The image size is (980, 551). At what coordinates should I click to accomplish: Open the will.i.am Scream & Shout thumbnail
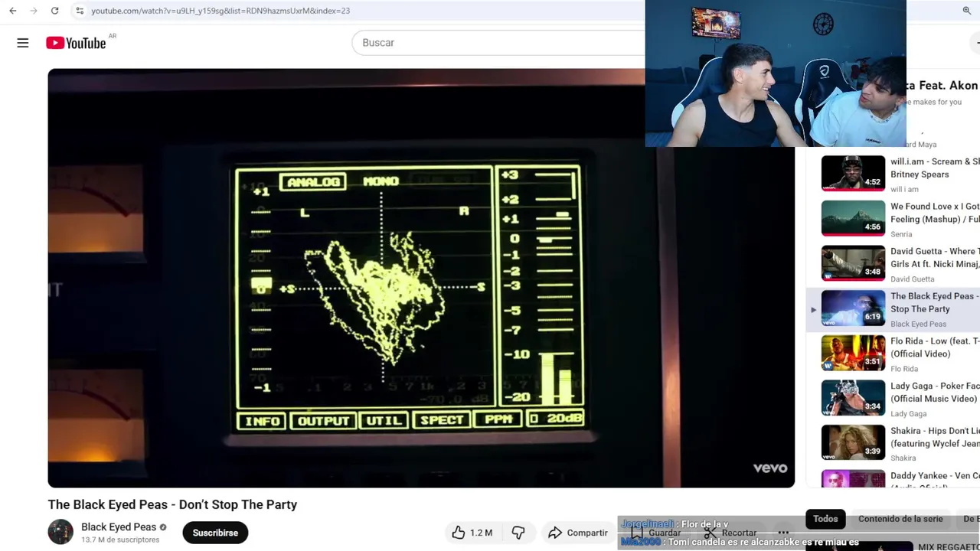point(853,173)
